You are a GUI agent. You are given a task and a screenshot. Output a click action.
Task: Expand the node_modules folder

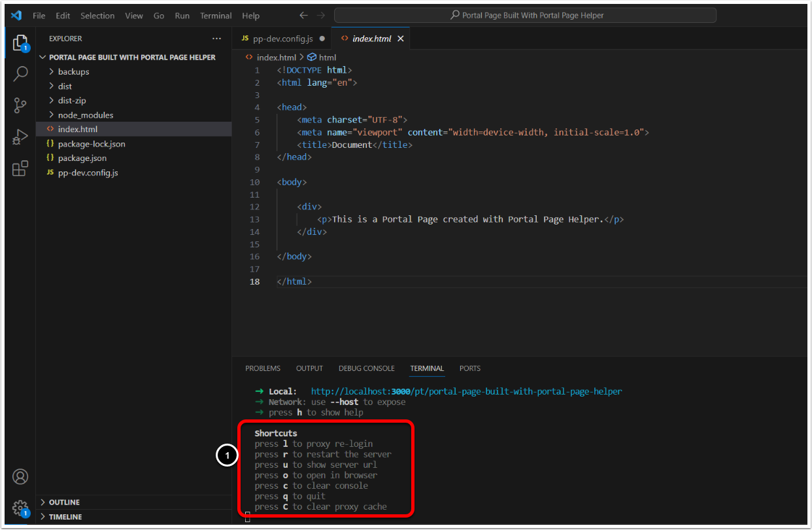(85, 115)
